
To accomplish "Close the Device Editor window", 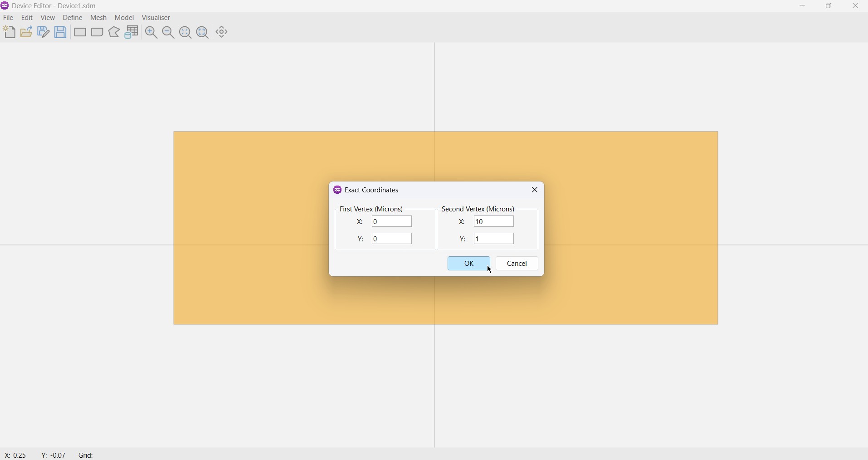I will [855, 6].
